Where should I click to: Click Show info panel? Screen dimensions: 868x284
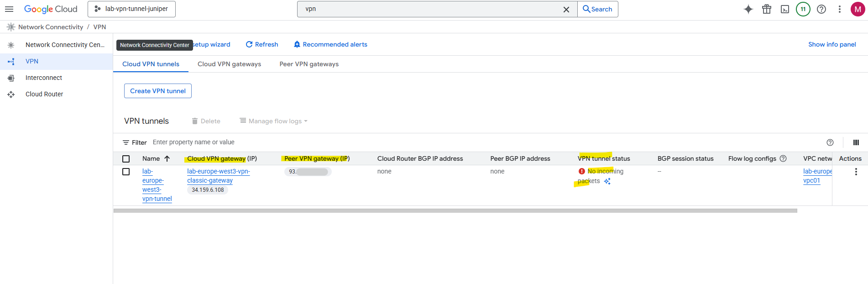(x=832, y=44)
